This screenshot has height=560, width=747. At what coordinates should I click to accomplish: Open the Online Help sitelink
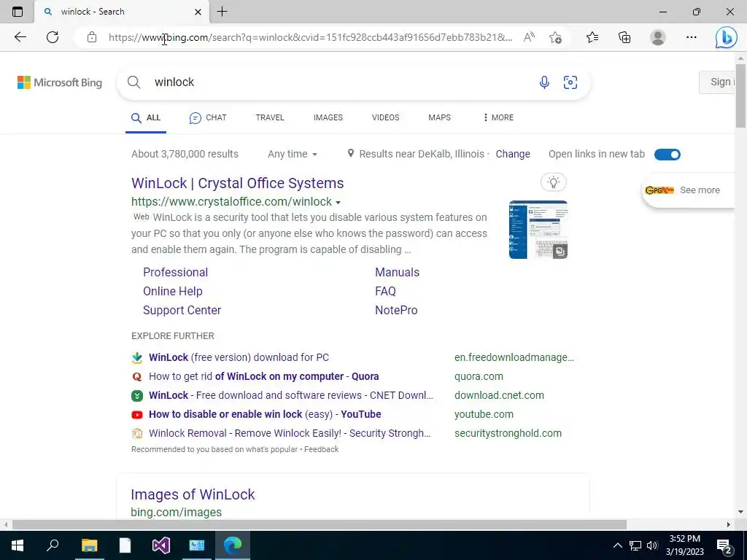(x=172, y=292)
